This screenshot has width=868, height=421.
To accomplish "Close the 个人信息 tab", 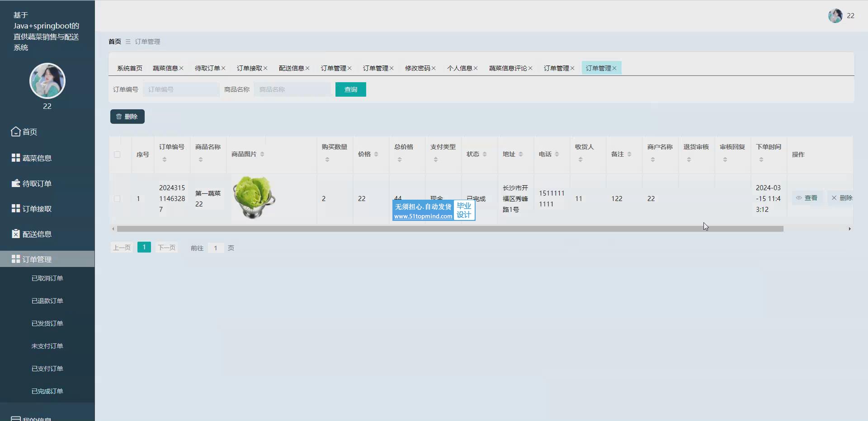I will pyautogui.click(x=476, y=68).
